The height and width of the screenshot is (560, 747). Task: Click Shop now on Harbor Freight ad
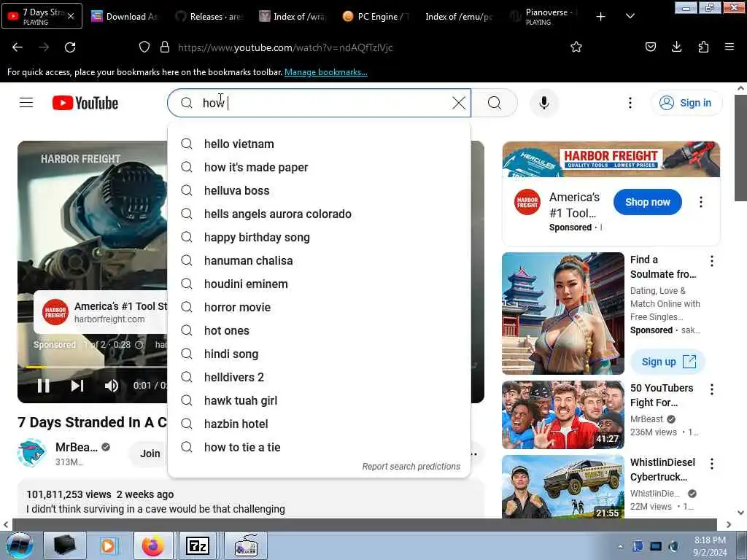pyautogui.click(x=648, y=202)
